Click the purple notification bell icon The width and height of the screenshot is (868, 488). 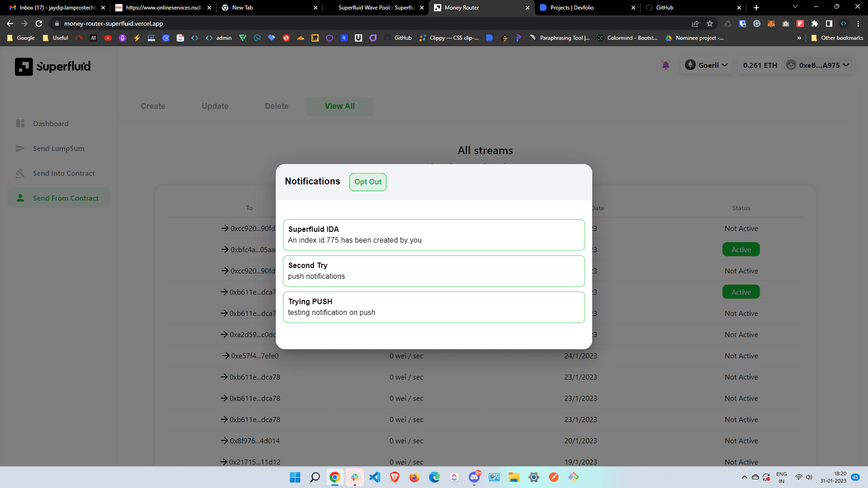(x=665, y=65)
